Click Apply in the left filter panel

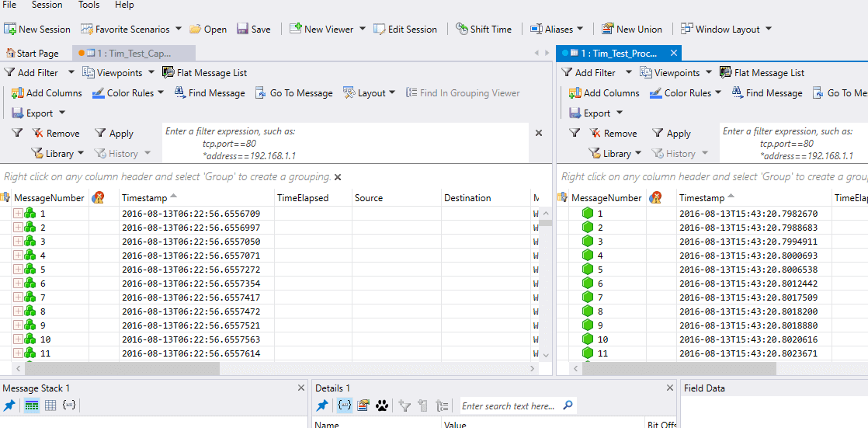tap(114, 134)
